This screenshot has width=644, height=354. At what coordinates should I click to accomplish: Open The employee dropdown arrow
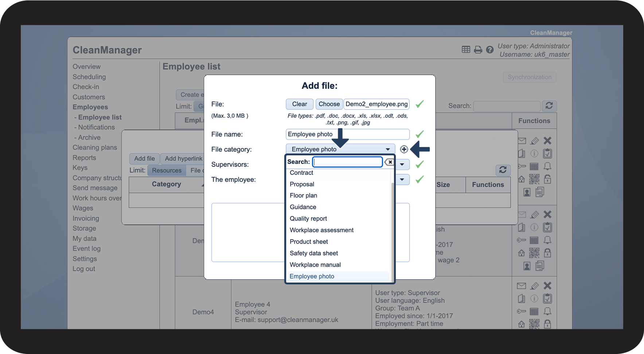[x=402, y=179]
